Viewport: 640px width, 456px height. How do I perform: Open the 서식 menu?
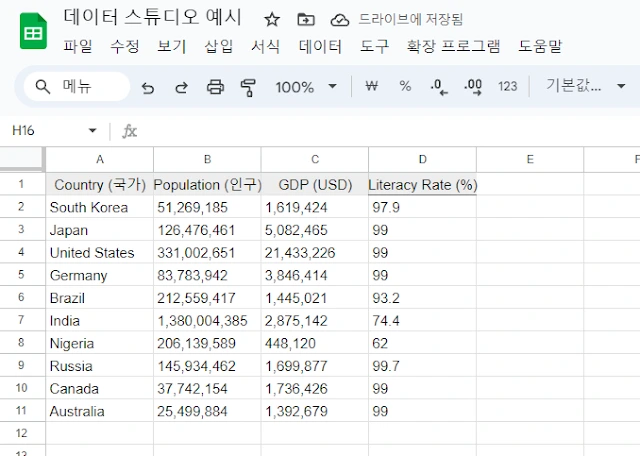tap(265, 46)
